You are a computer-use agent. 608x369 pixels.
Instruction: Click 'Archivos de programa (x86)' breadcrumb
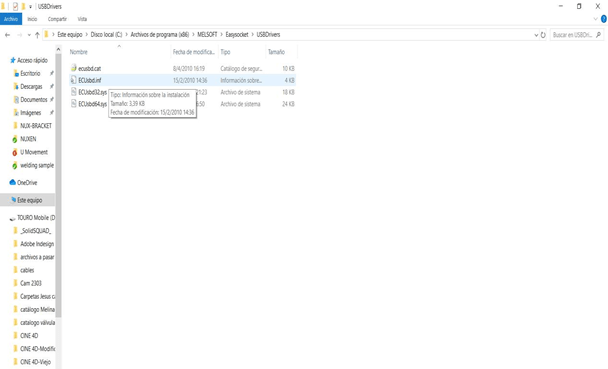(160, 34)
